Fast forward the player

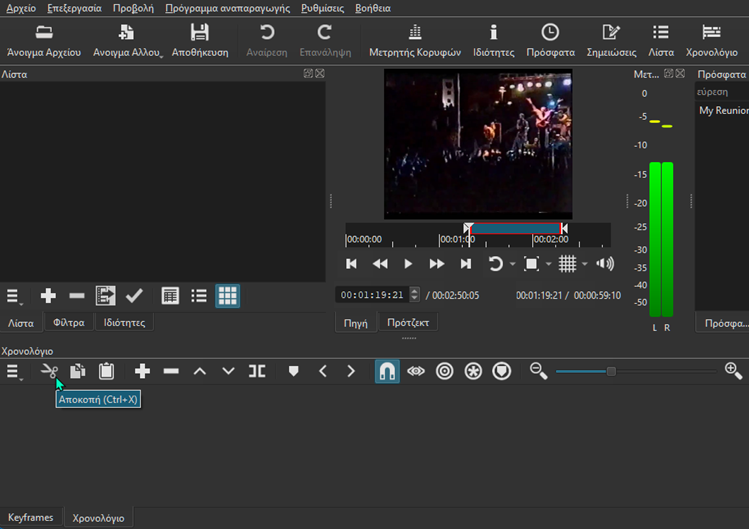pyautogui.click(x=437, y=264)
